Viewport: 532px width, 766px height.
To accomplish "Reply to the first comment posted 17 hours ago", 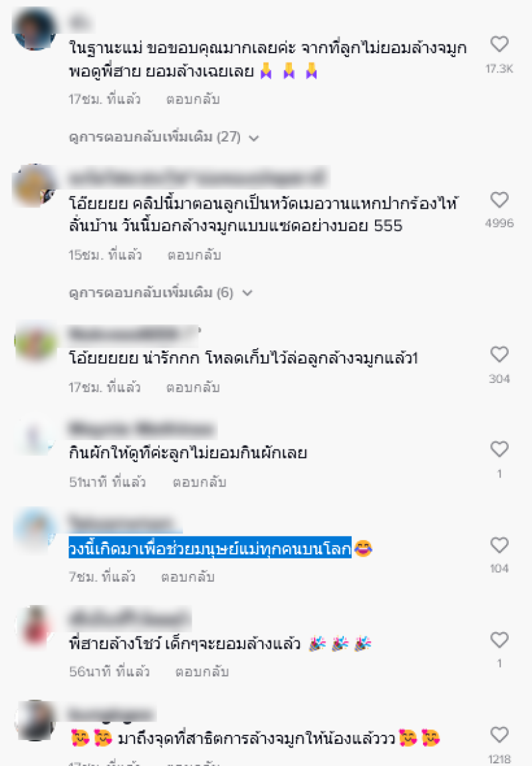I will pyautogui.click(x=193, y=99).
